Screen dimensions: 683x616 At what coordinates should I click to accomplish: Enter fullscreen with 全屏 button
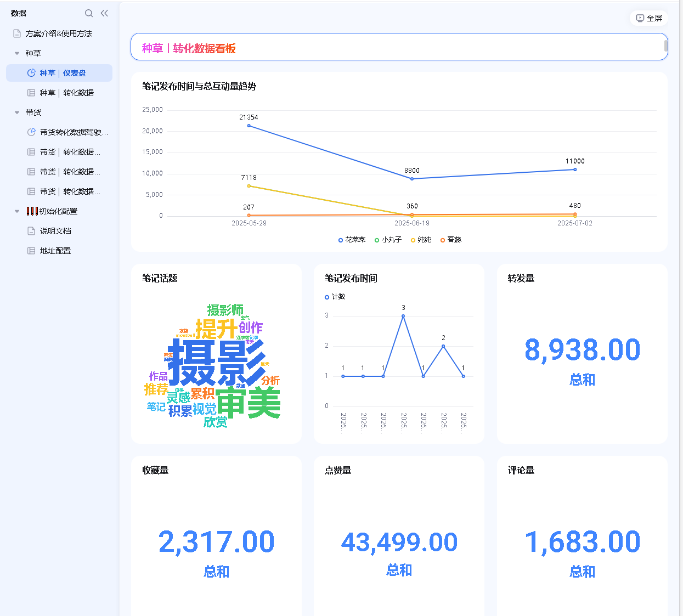click(x=649, y=18)
